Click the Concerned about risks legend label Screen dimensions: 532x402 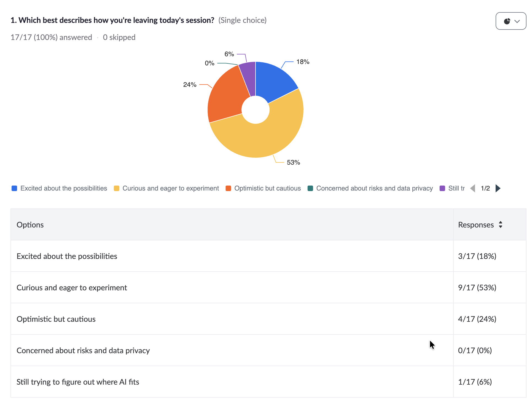point(374,188)
